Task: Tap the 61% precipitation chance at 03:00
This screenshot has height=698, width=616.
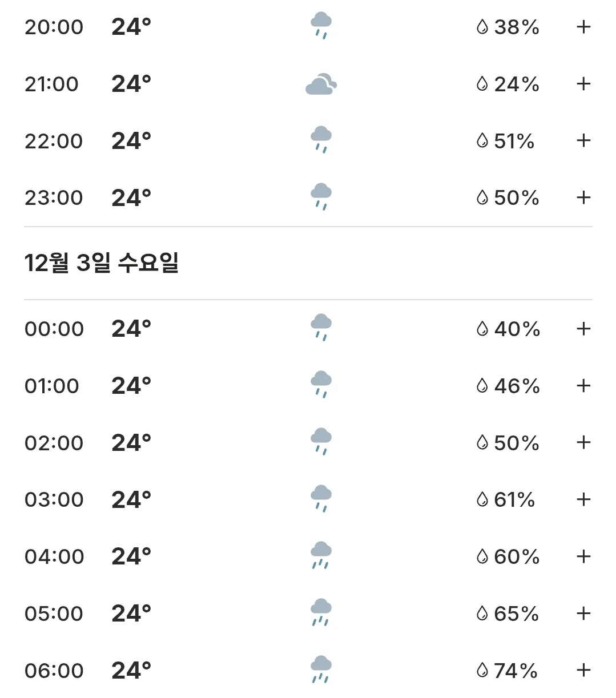Action: point(514,500)
